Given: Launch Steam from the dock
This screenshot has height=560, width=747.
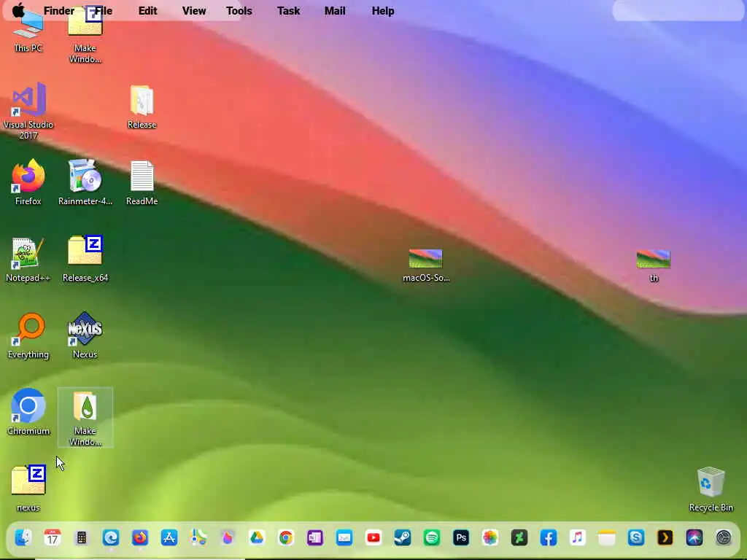Looking at the screenshot, I should click(x=403, y=537).
